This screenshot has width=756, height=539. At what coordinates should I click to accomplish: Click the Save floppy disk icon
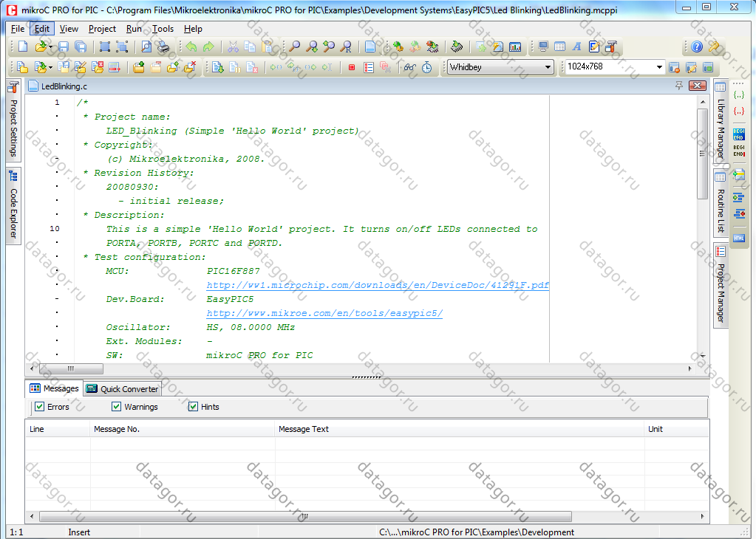click(x=64, y=47)
